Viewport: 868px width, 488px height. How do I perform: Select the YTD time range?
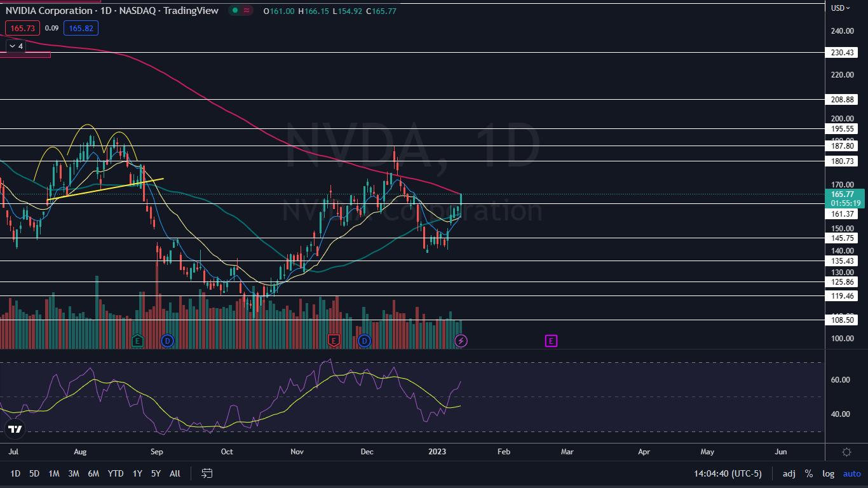point(116,473)
